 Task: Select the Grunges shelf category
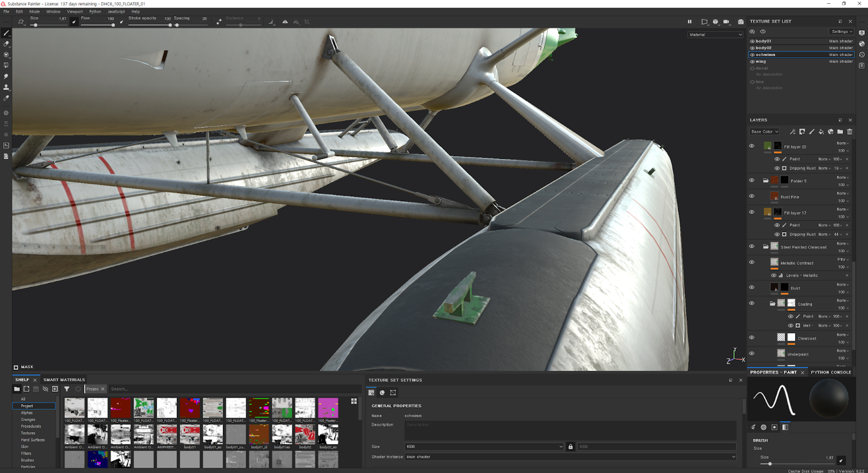[x=28, y=419]
